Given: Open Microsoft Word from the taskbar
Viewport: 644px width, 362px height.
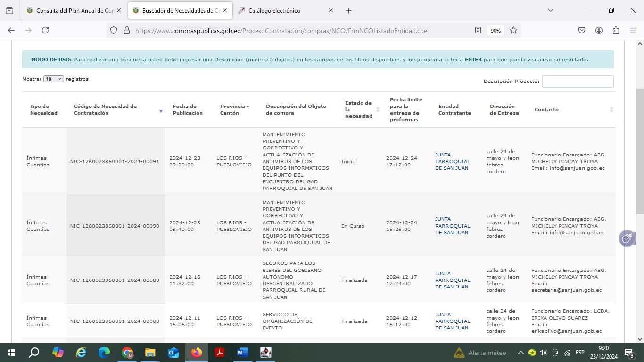Looking at the screenshot, I should (243, 353).
